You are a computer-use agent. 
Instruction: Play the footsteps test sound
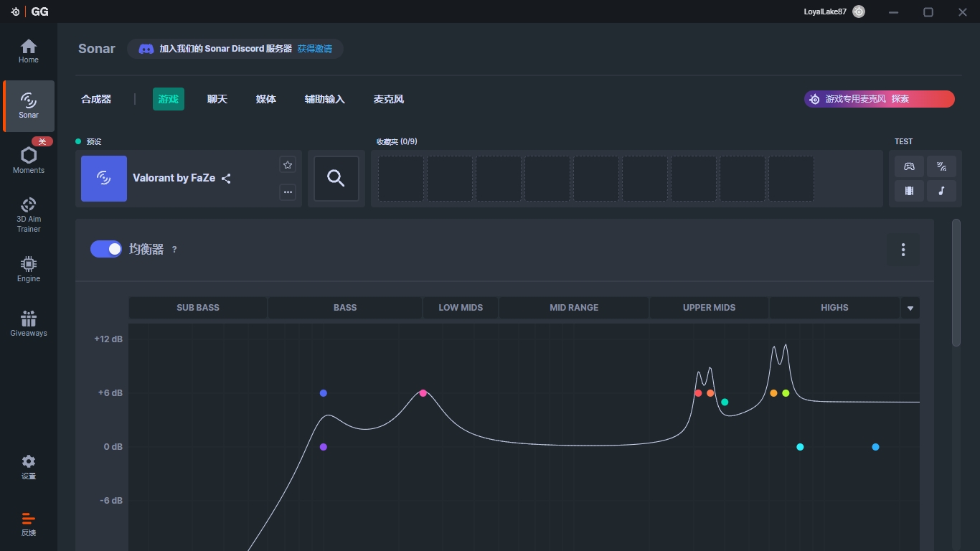[941, 166]
